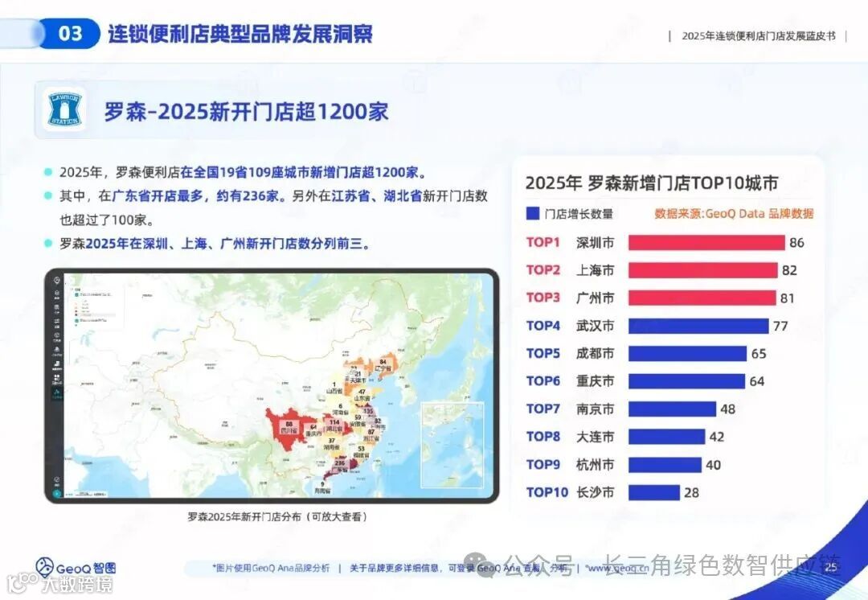Click the 大连市 blue bar

666,437
